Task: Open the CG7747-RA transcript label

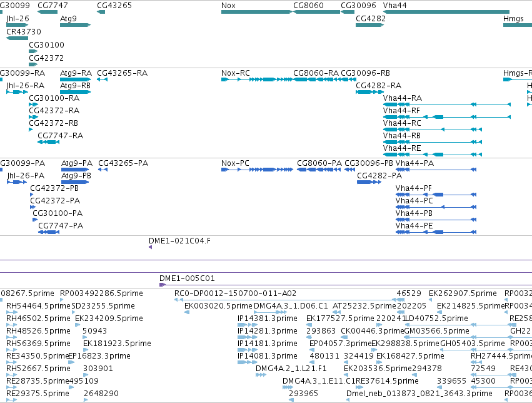Action: (x=61, y=136)
